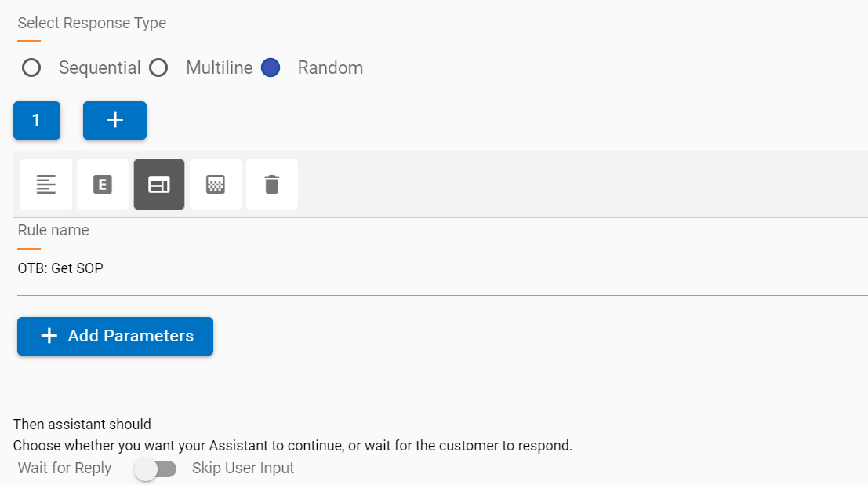Click the Skip User Input label
This screenshot has height=485, width=868.
243,469
